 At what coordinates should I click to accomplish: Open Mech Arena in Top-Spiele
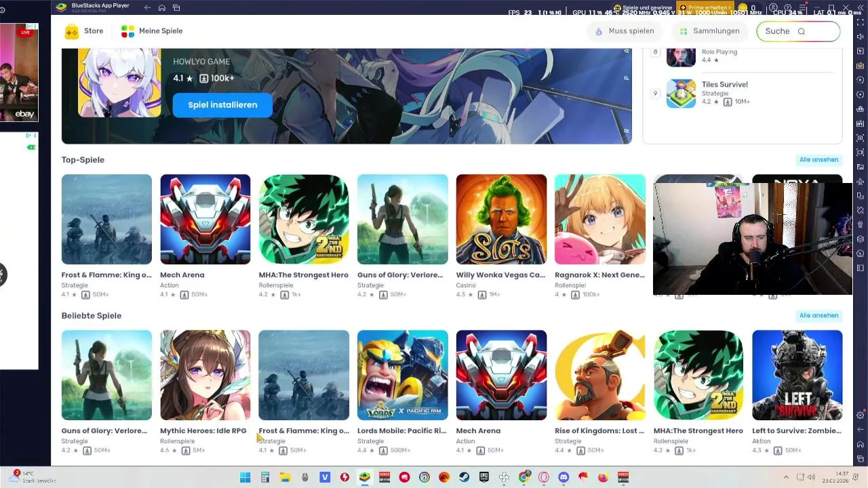(x=205, y=220)
